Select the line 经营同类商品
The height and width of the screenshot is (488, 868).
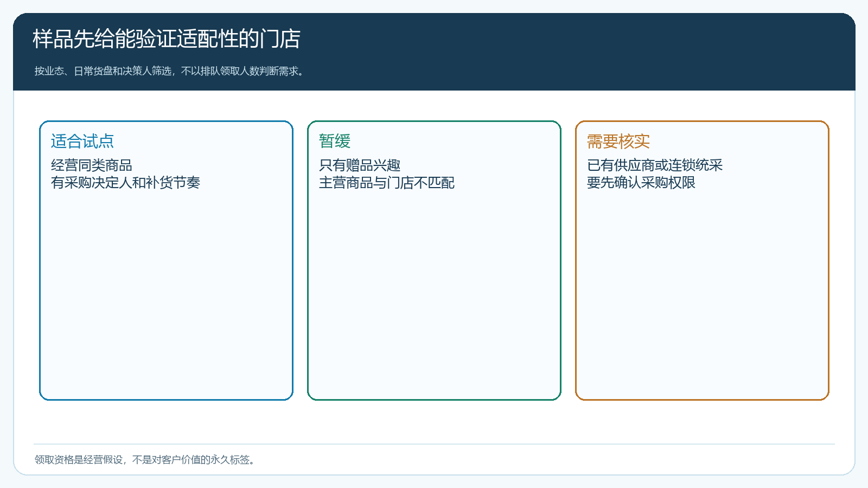92,165
